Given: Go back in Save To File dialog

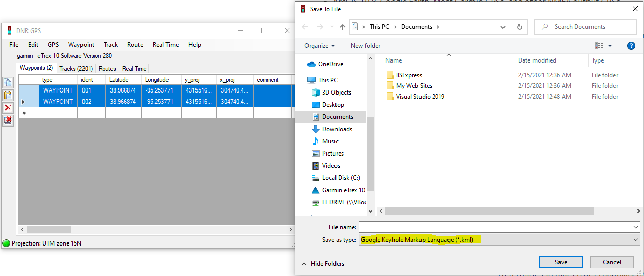Looking at the screenshot, I should [305, 27].
